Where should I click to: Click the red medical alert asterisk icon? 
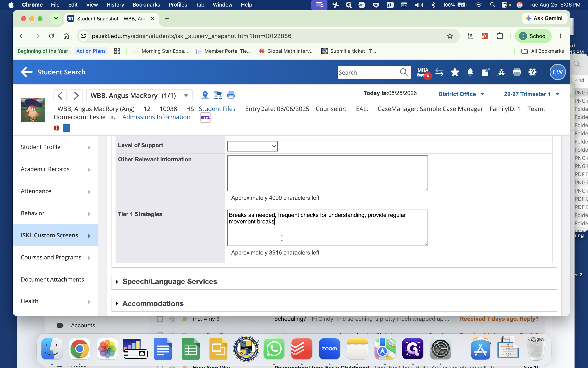click(57, 128)
